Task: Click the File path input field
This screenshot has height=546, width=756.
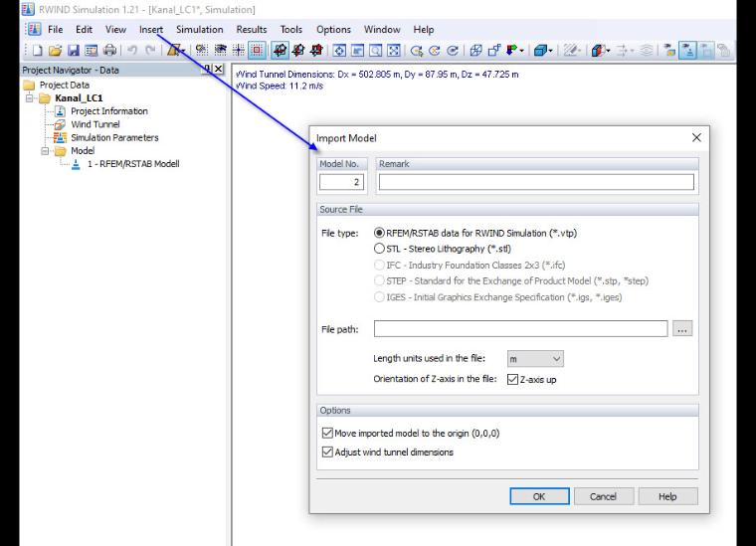Action: point(520,329)
